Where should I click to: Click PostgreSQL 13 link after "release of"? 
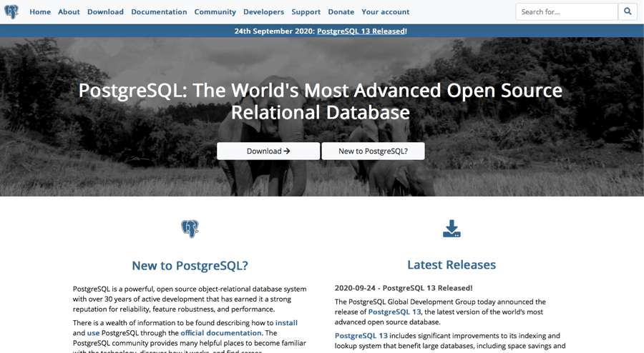coord(394,312)
